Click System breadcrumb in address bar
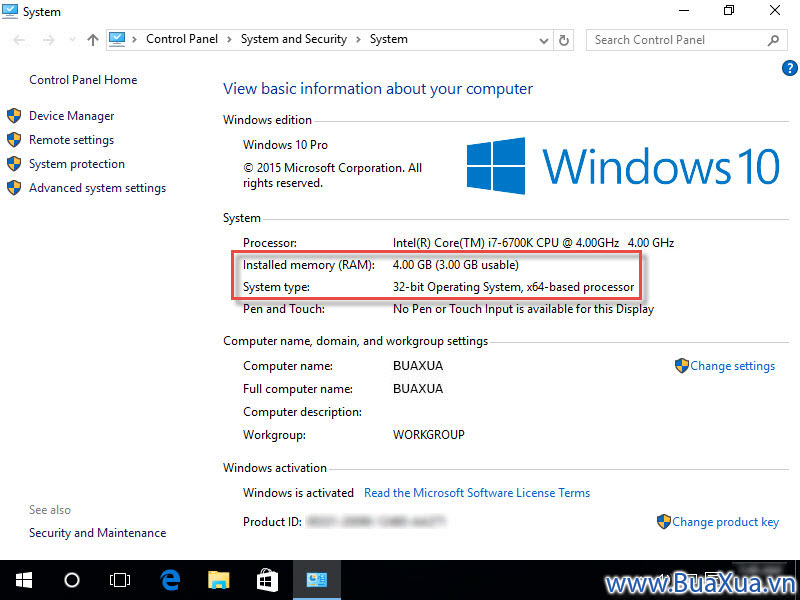The width and height of the screenshot is (800, 600). coord(388,39)
